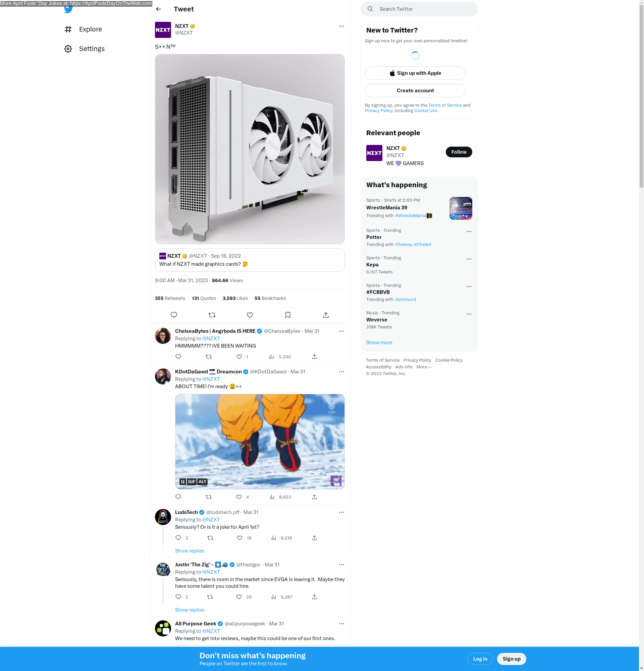Open the Dortmund trending link
This screenshot has height=671, width=644.
406,299
